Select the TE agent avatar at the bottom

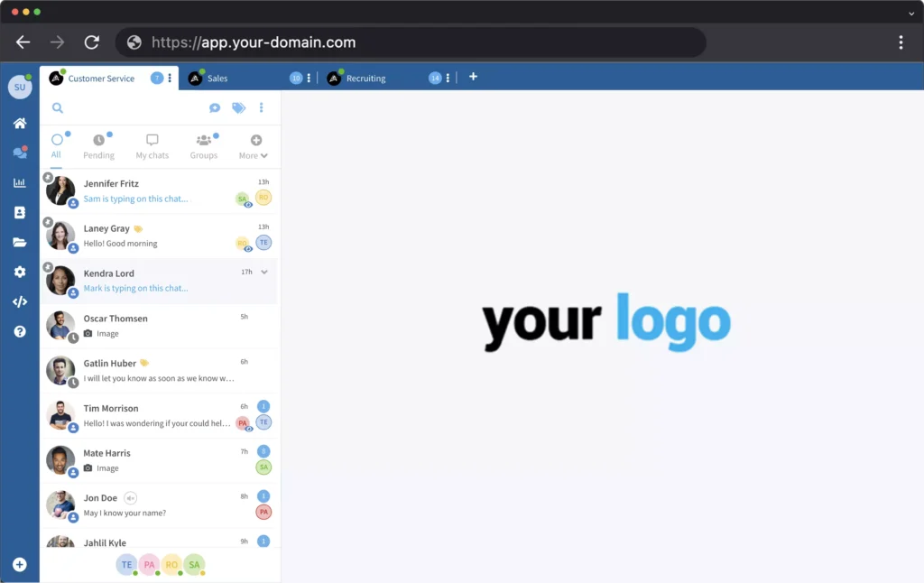(x=126, y=564)
